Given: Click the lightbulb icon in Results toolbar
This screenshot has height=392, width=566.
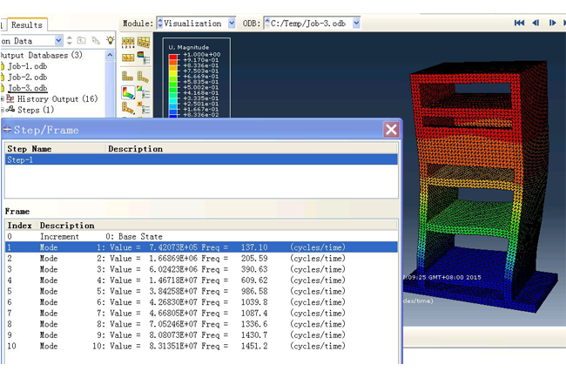Looking at the screenshot, I should point(111,40).
